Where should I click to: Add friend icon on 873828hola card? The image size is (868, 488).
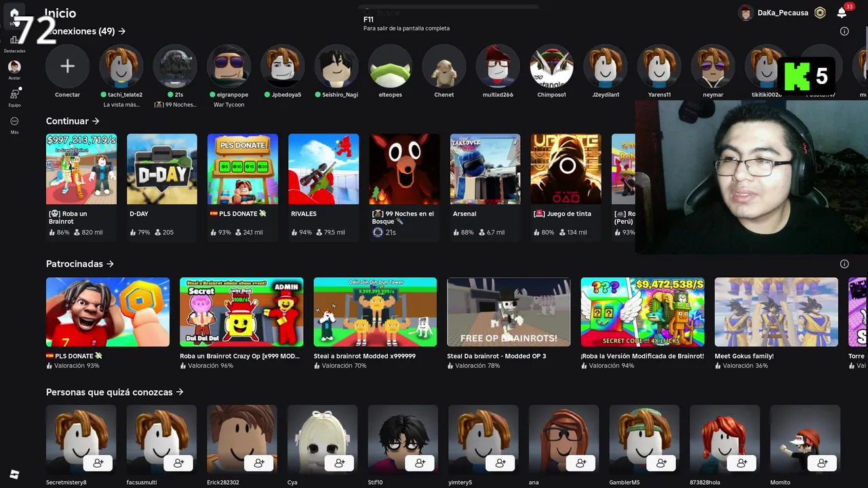[742, 463]
